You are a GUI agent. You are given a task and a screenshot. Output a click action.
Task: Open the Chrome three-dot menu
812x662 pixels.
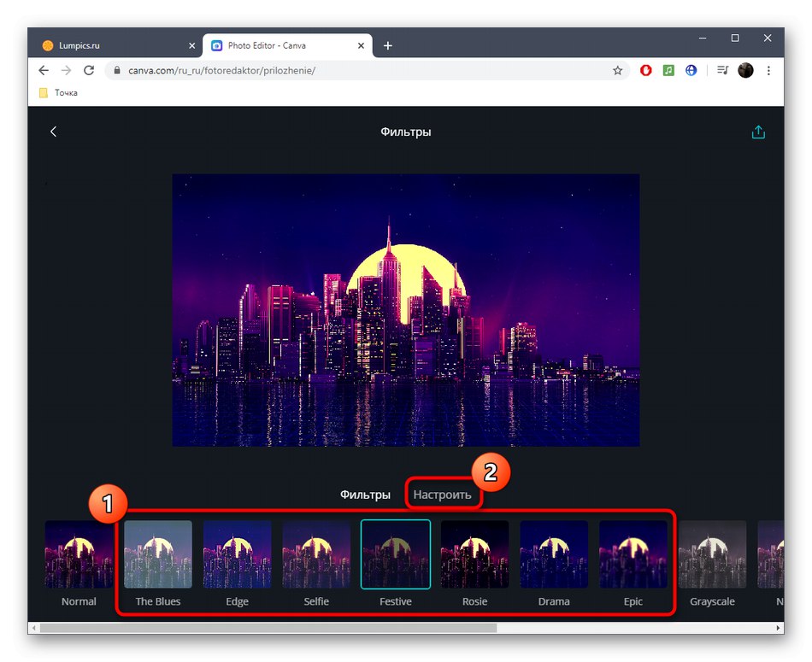coord(768,70)
